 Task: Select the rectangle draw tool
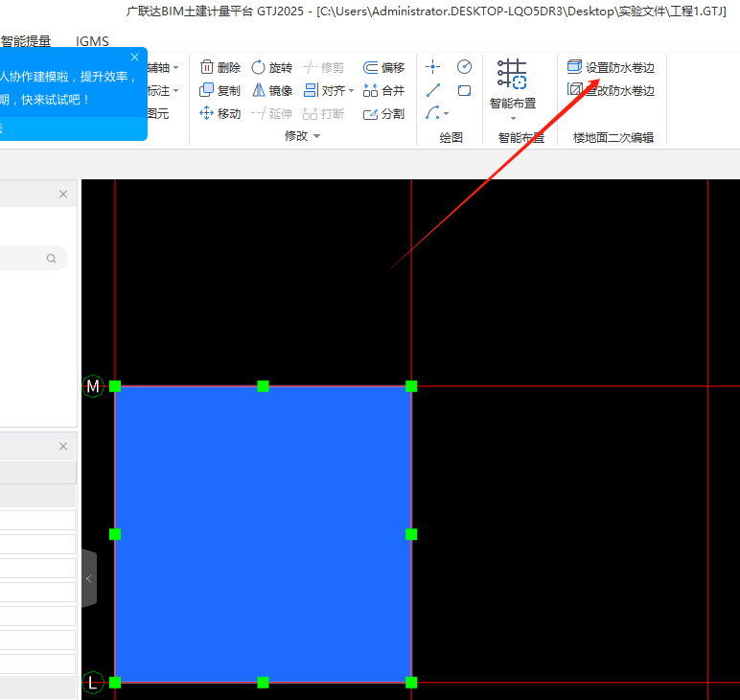(x=464, y=90)
